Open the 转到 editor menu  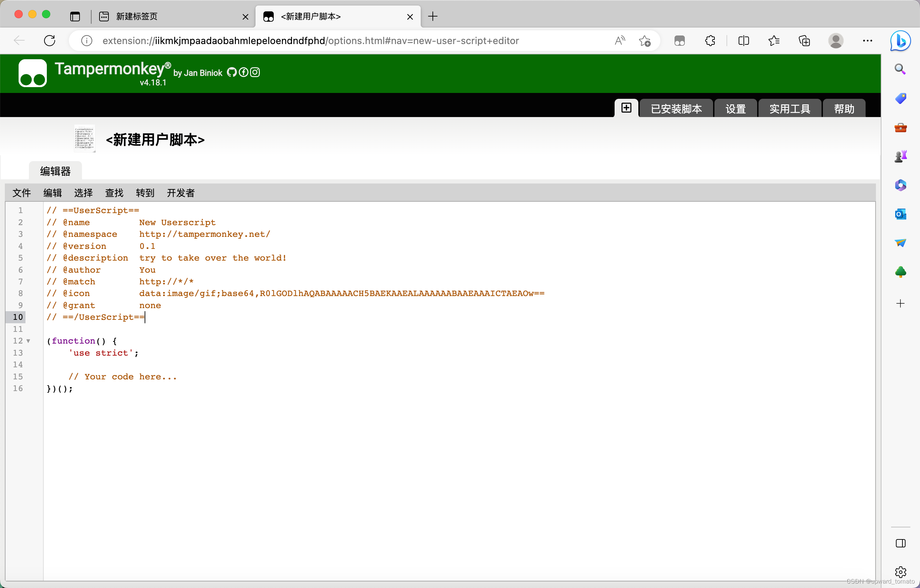coord(145,193)
